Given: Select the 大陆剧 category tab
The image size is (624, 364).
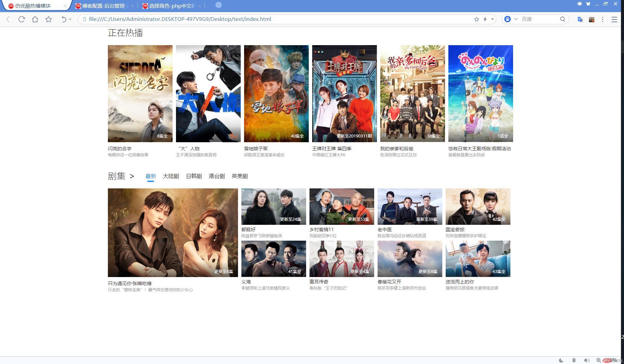Looking at the screenshot, I should (171, 176).
